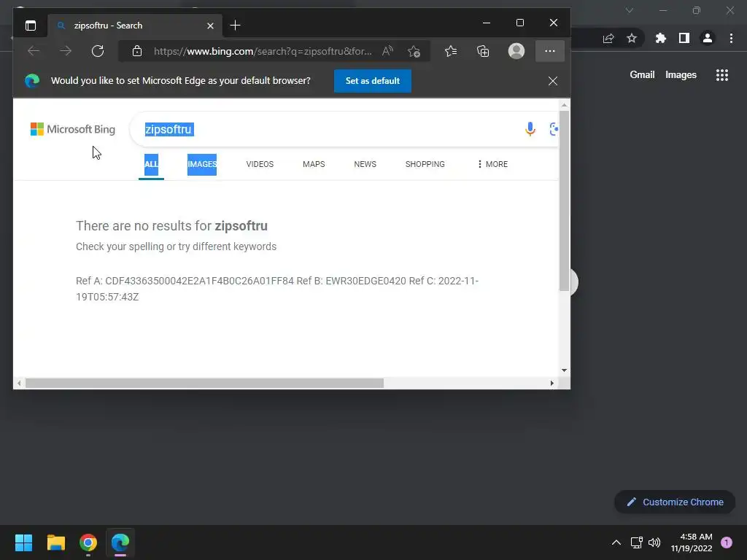Image resolution: width=747 pixels, height=560 pixels.
Task: Bookmark this tab star in Chrome
Action: click(x=632, y=39)
